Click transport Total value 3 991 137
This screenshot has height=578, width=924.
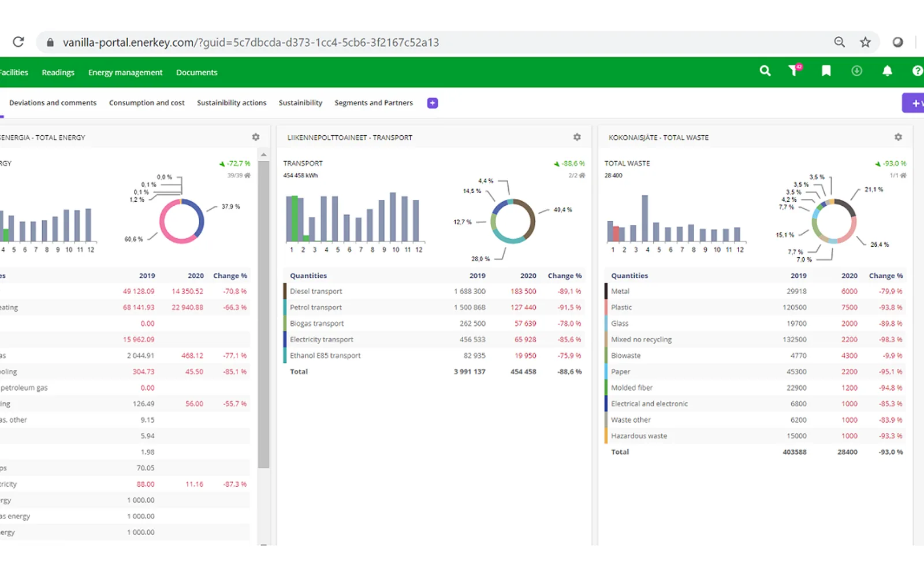click(x=470, y=372)
